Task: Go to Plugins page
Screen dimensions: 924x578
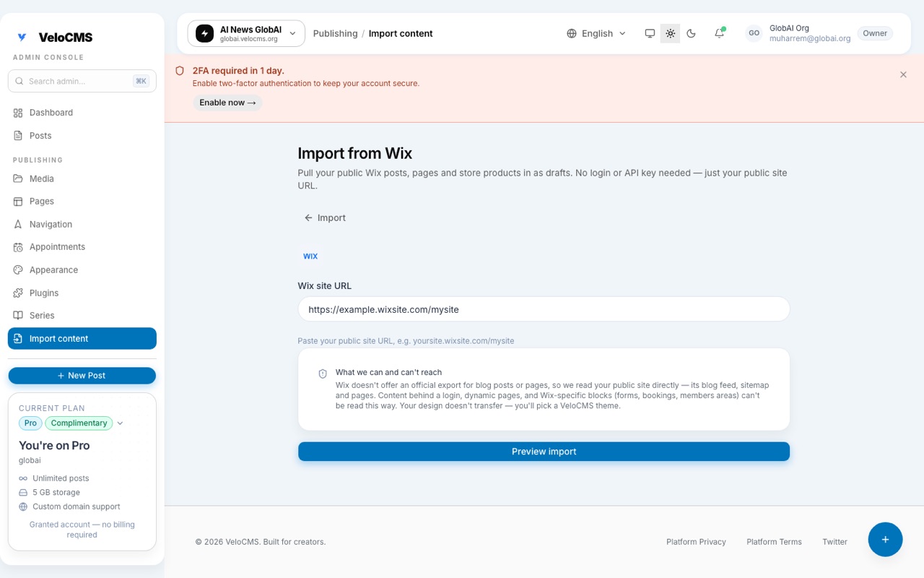Action: tap(82, 293)
